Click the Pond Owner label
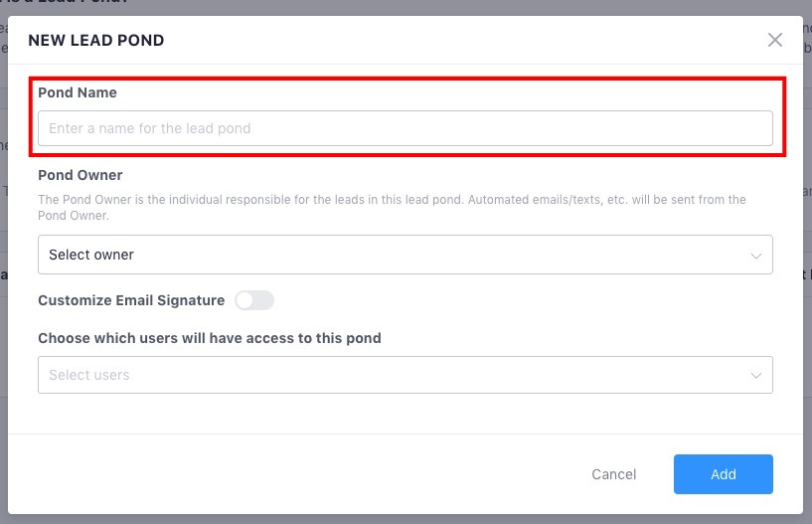The image size is (812, 524). pyautogui.click(x=81, y=175)
